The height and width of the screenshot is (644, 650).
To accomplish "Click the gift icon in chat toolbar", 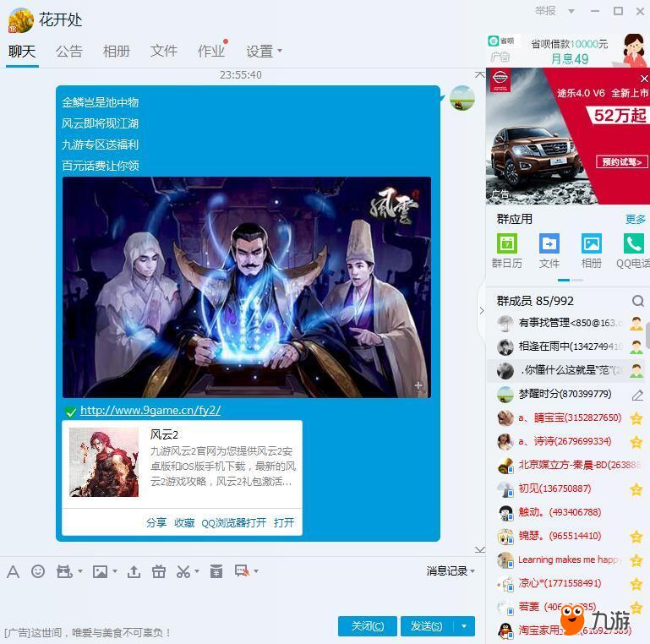I will 158,571.
